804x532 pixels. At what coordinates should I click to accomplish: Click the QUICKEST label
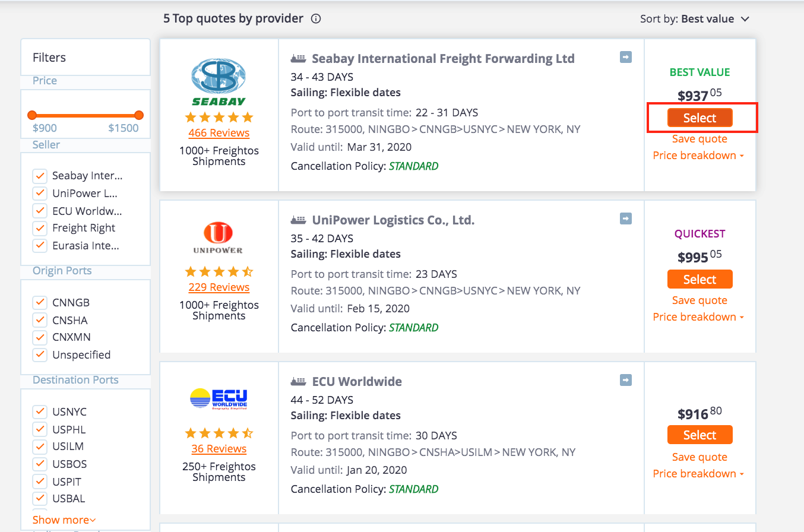coord(699,234)
